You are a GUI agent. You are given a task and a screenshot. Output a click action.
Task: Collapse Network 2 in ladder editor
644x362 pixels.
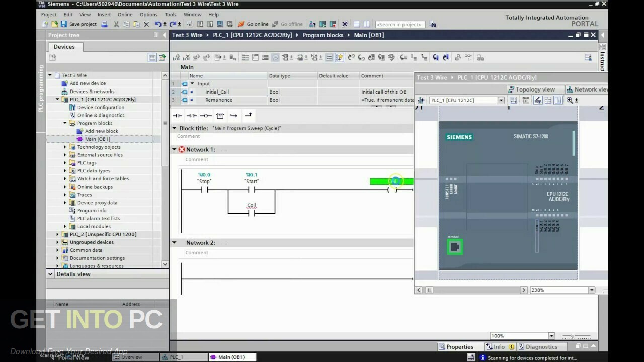[175, 242]
